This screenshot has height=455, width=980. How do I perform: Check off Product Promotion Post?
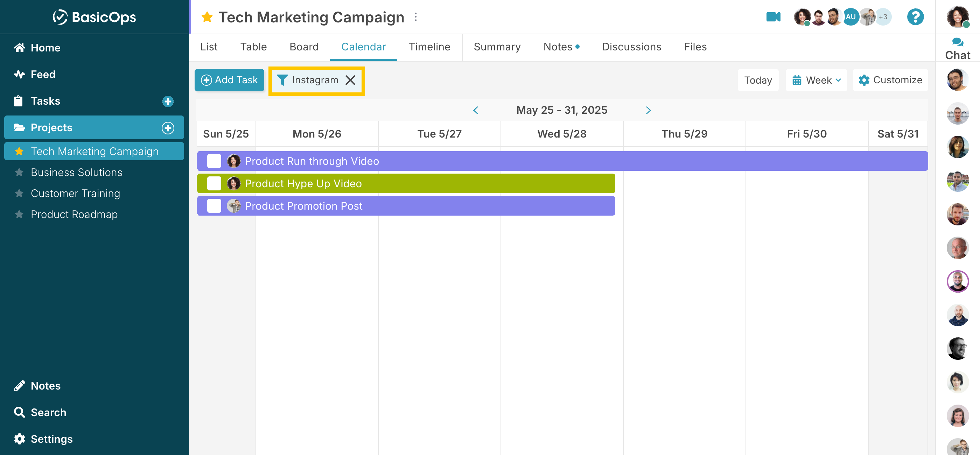214,206
